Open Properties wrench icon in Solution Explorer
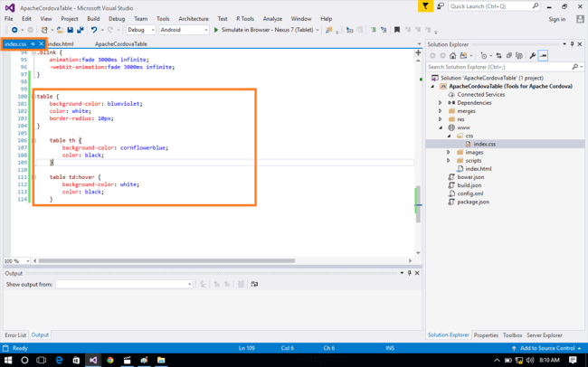588x367 pixels. [533, 55]
